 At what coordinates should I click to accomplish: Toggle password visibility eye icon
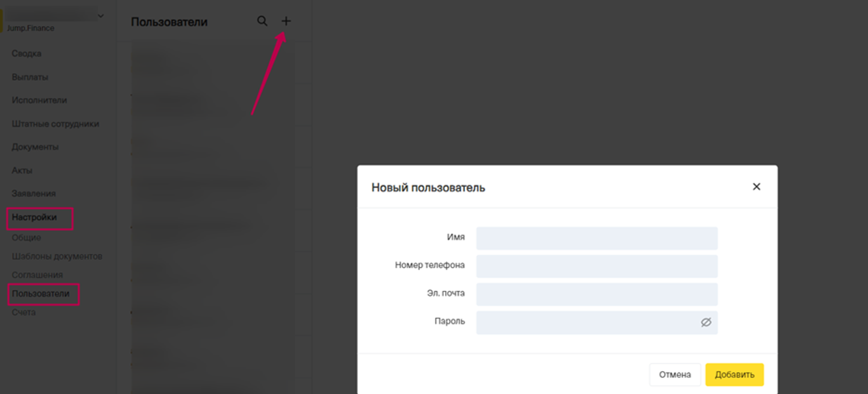pos(706,322)
